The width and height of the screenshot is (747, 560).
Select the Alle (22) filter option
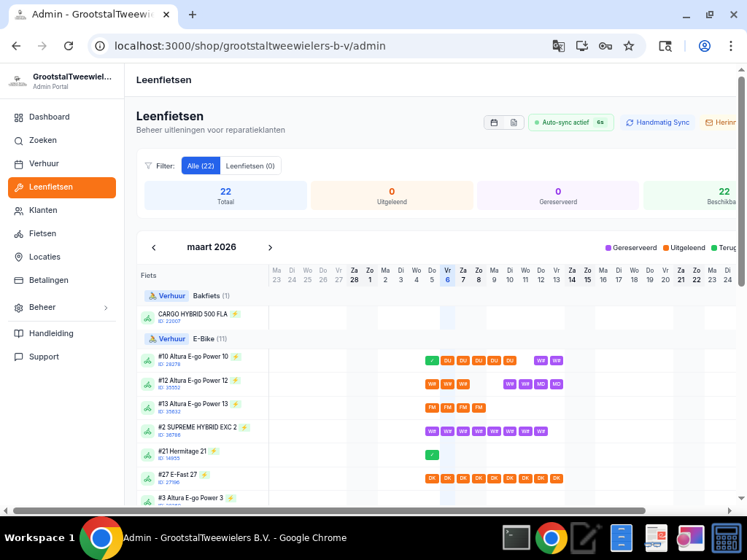click(x=201, y=166)
